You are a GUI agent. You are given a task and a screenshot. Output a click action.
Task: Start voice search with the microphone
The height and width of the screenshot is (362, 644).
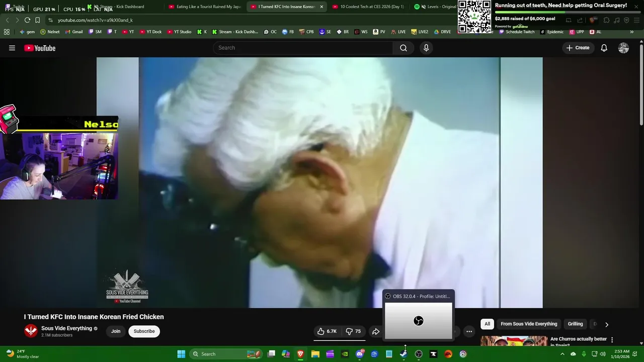click(x=426, y=48)
